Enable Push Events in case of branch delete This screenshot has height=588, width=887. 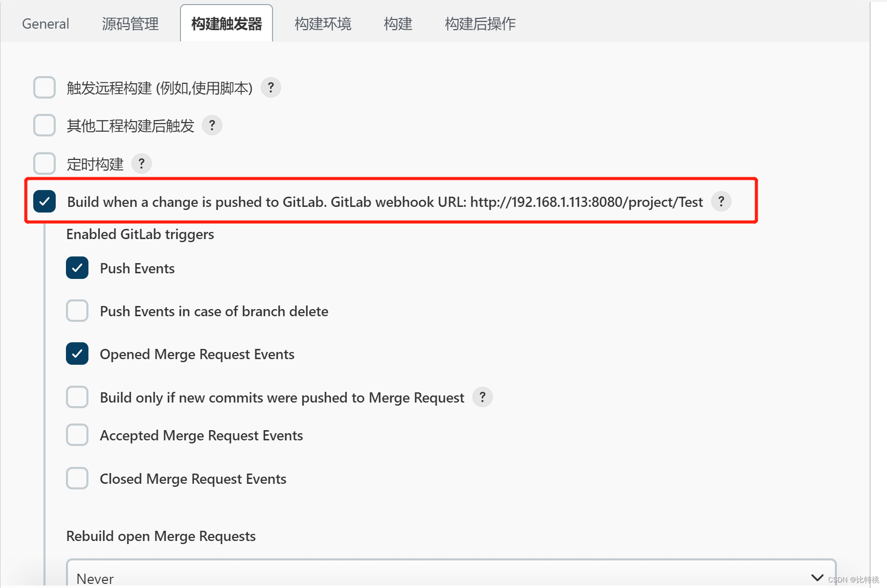pyautogui.click(x=77, y=311)
